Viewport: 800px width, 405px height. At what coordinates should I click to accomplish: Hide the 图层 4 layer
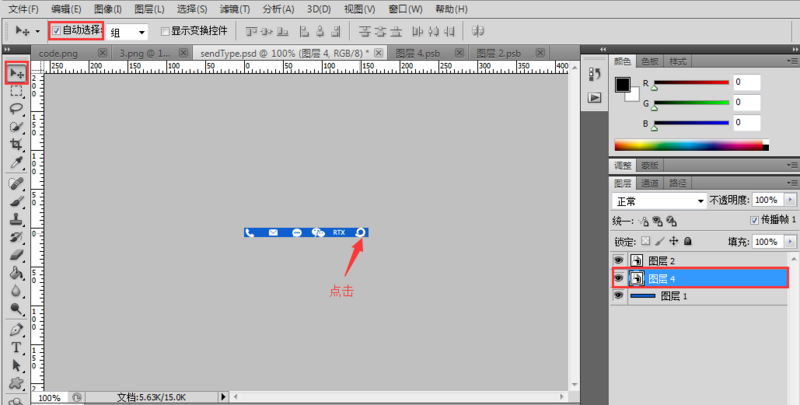coord(618,278)
